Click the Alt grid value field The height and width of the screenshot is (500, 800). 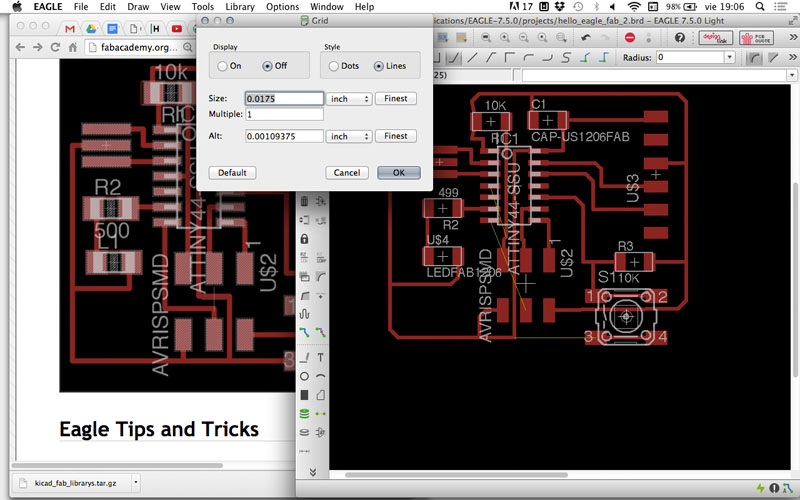pos(284,136)
